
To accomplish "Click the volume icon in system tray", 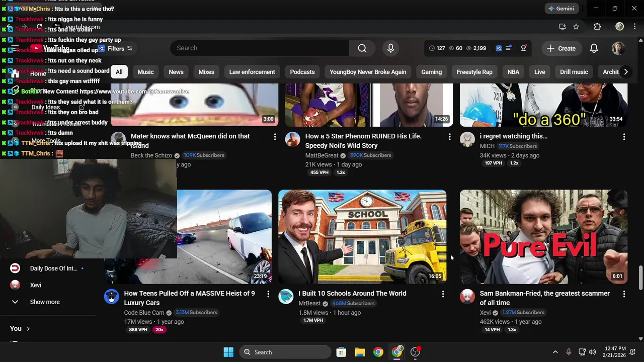I will tap(592, 352).
